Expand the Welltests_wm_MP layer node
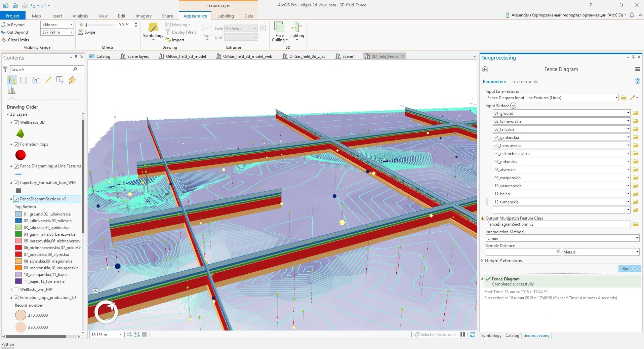Image resolution: width=644 pixels, height=349 pixels. point(11,289)
